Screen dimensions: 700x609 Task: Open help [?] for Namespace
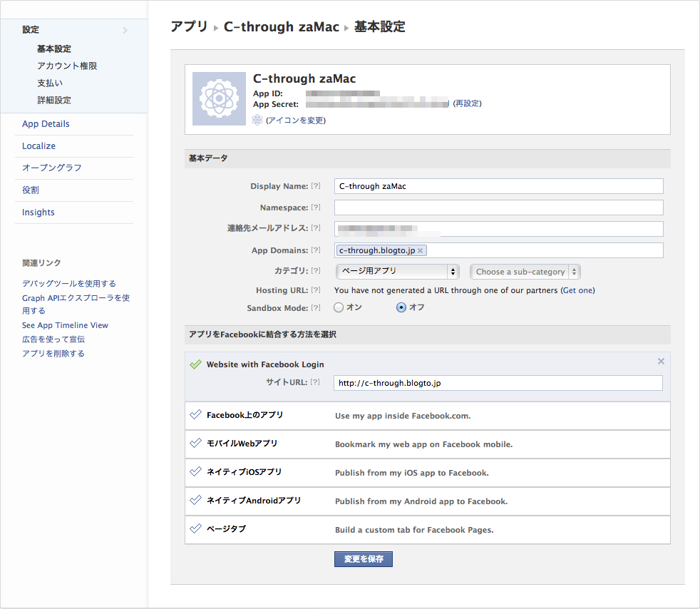(x=316, y=208)
